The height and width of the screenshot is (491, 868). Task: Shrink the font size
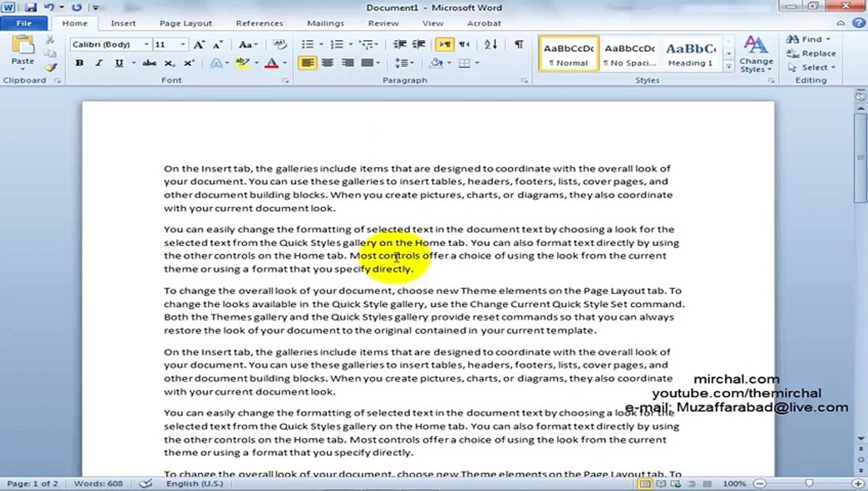[x=218, y=44]
